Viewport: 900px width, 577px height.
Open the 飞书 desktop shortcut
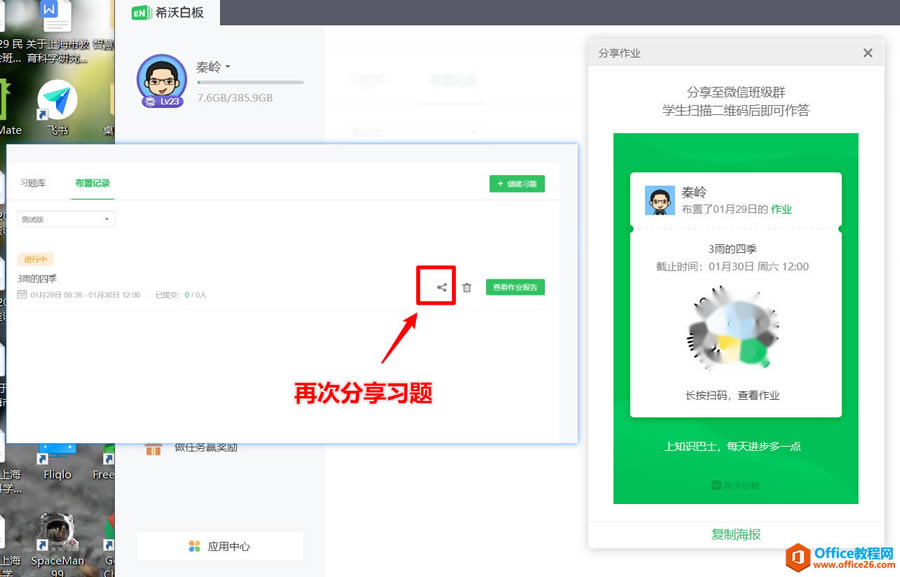[x=57, y=109]
